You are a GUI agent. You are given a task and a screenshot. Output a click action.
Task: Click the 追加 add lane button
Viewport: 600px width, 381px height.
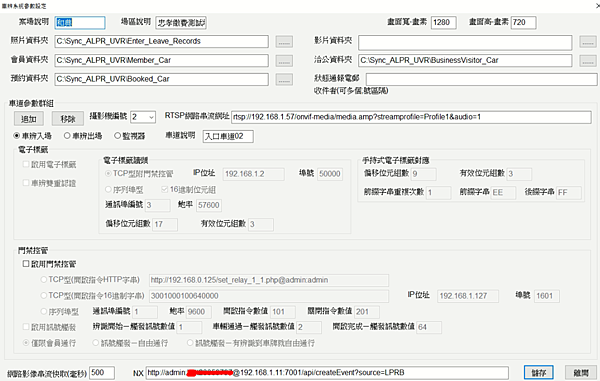tap(29, 119)
